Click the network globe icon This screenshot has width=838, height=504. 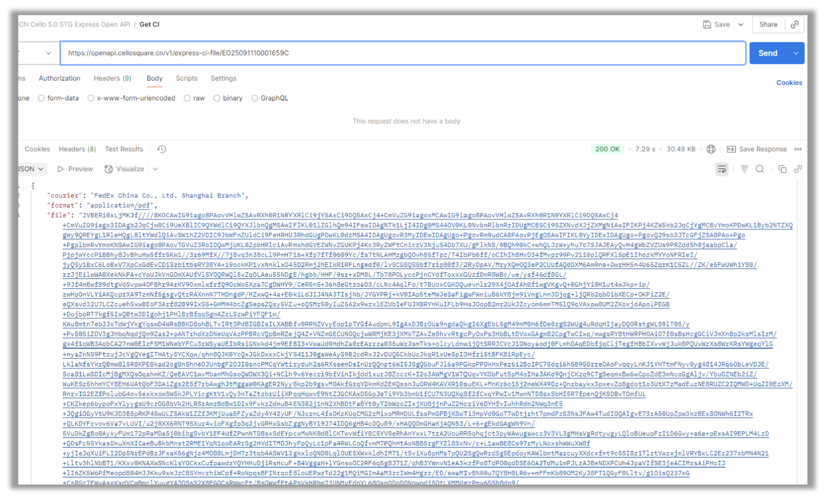[x=711, y=149]
